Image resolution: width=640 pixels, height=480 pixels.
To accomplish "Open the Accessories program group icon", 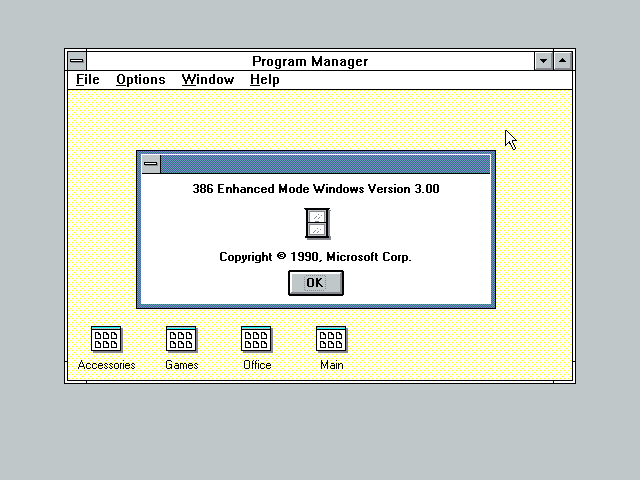I will click(x=106, y=339).
